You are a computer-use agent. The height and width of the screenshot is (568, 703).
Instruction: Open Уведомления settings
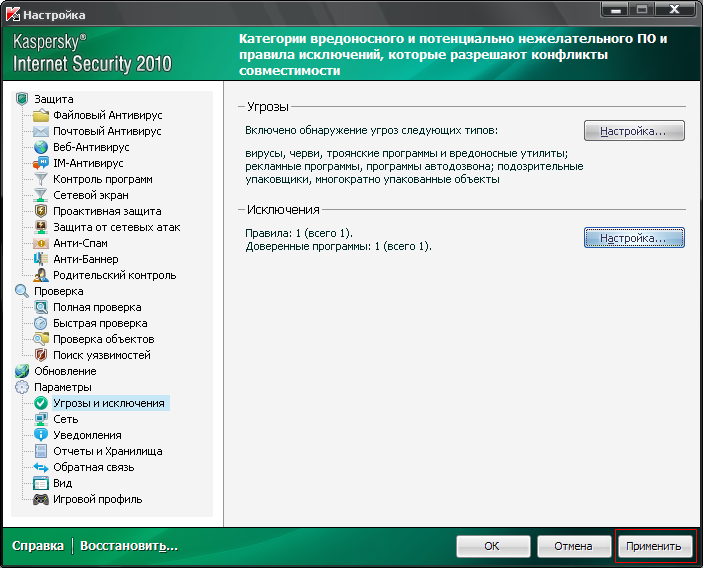(x=87, y=435)
